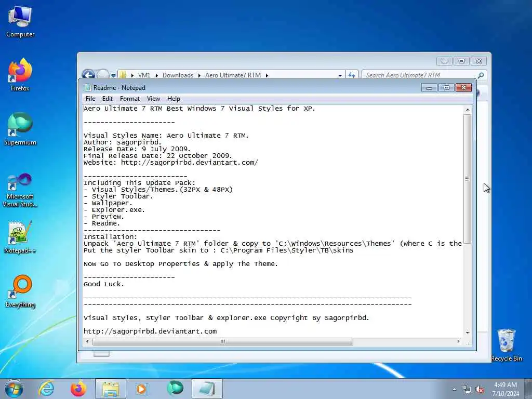Click the website line sagorpirbd.deviantart.com/
Screen dimensions: 532x399
[170, 163]
